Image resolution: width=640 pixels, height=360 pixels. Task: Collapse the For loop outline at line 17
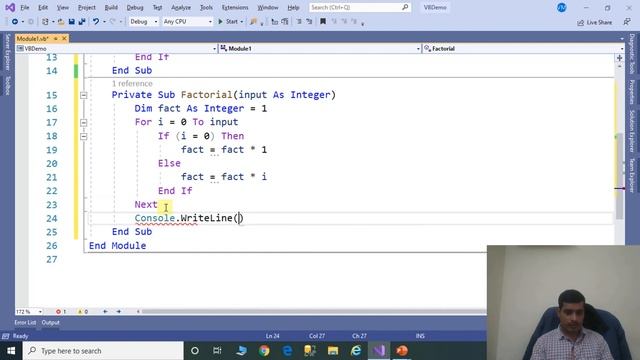[x=84, y=122]
